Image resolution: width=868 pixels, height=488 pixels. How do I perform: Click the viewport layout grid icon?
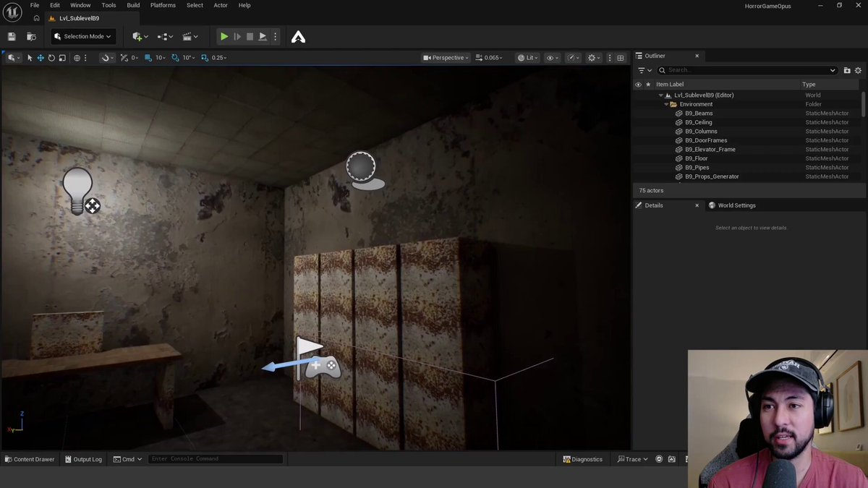pyautogui.click(x=621, y=58)
